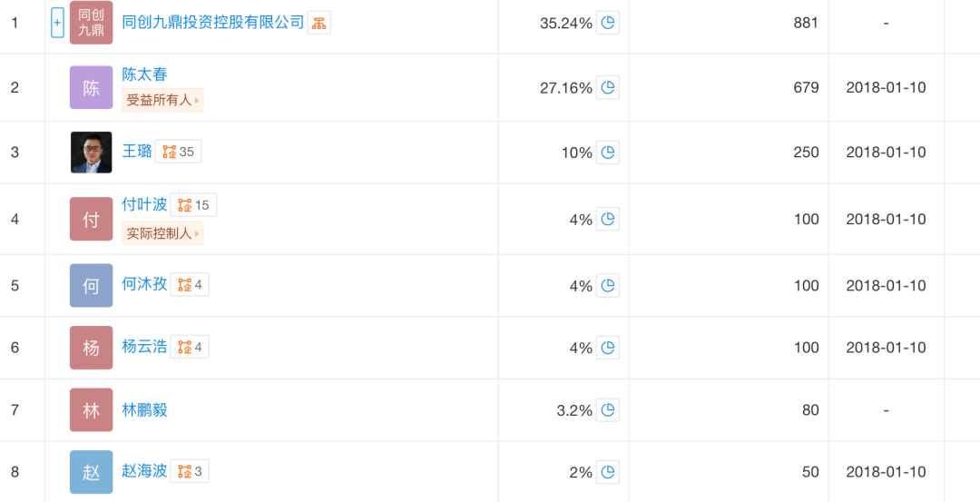
Task: Click pie chart icon in 赵海波 row
Action: click(x=608, y=472)
